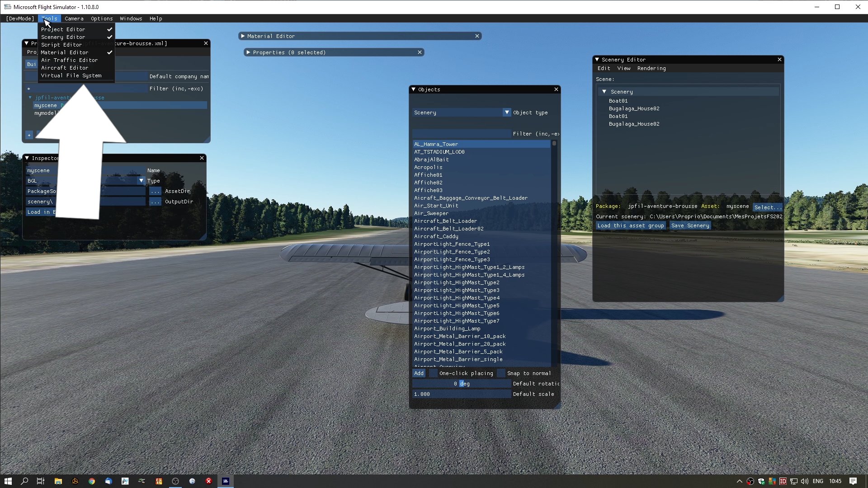Close the Material Editor window
This screenshot has height=488, width=868.
[477, 36]
